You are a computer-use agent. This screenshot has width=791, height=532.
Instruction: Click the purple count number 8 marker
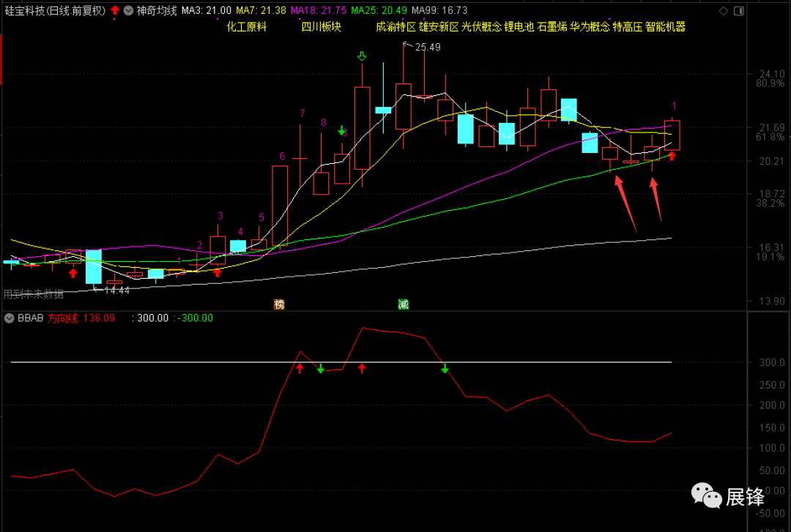pos(324,122)
